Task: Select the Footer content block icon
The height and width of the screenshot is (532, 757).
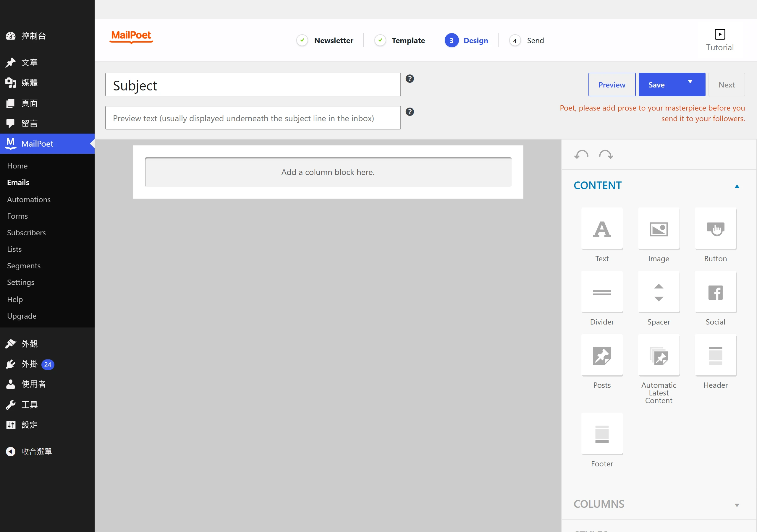Action: [x=602, y=434]
